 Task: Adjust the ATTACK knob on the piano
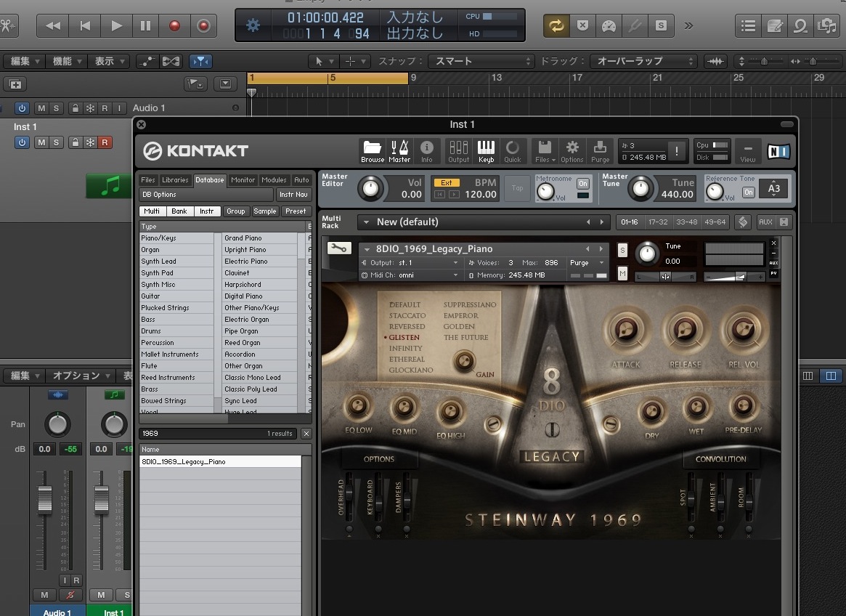626,329
